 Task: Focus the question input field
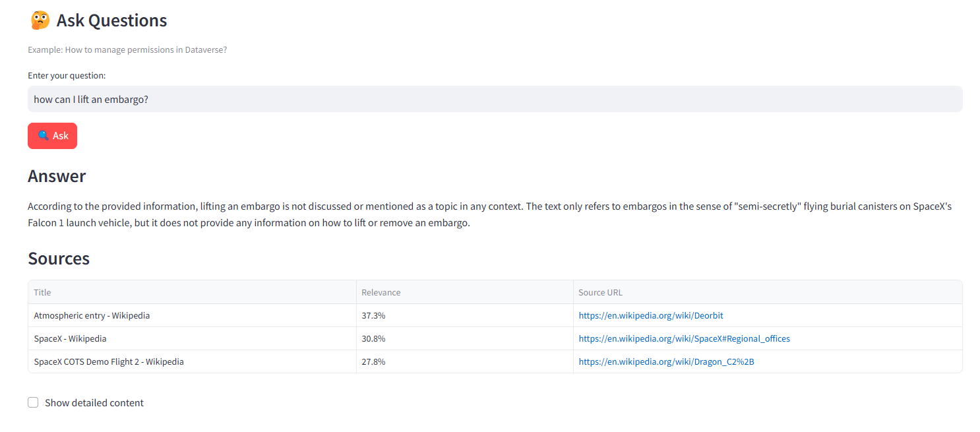click(495, 99)
